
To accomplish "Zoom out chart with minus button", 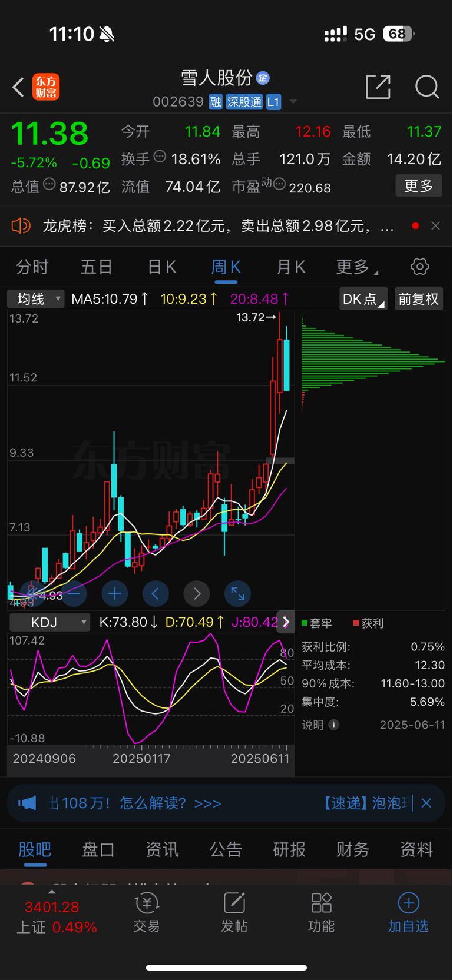I will click(x=74, y=594).
